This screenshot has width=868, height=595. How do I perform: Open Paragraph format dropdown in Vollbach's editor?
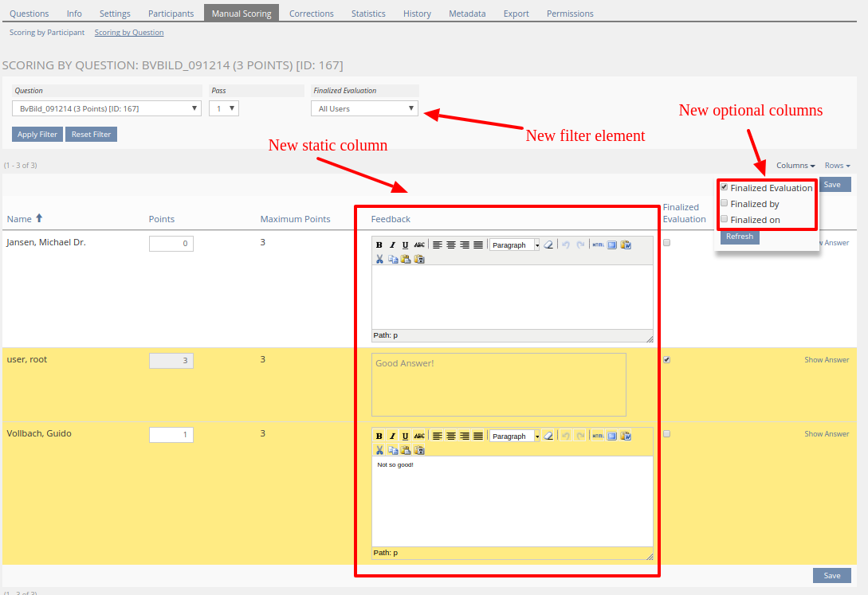click(x=514, y=436)
